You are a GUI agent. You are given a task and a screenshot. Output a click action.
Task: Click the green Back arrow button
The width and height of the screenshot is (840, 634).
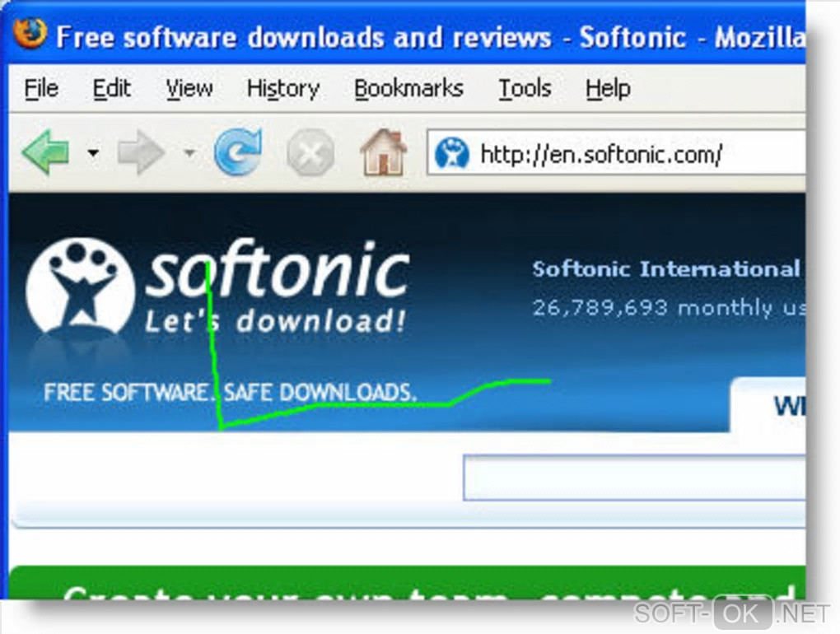pos(46,152)
